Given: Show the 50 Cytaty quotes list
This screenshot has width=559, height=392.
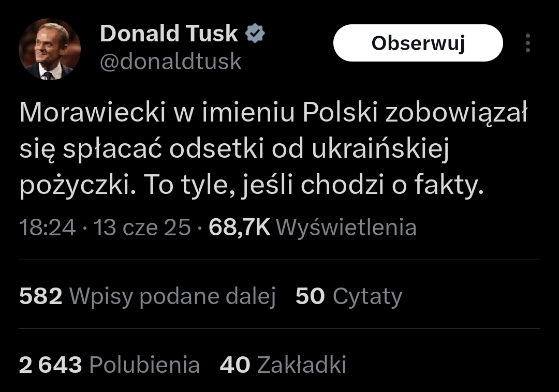Looking at the screenshot, I should tap(348, 296).
